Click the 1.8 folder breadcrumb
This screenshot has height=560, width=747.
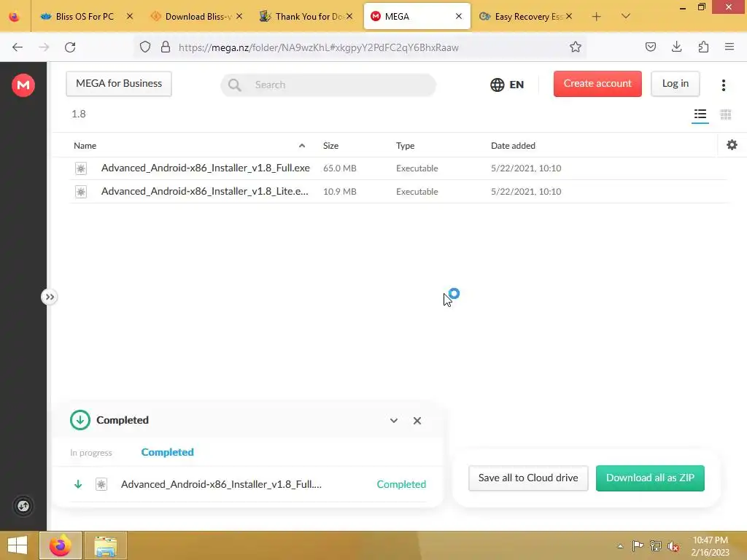click(x=79, y=114)
